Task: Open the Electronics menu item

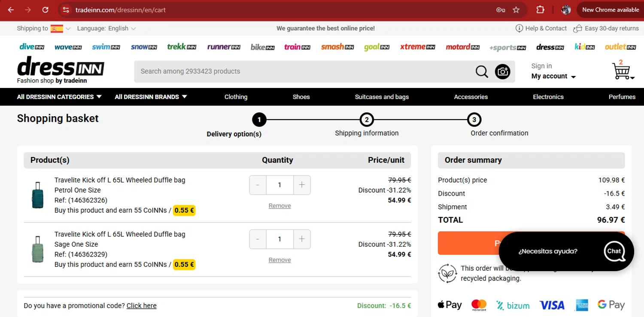Action: [548, 97]
